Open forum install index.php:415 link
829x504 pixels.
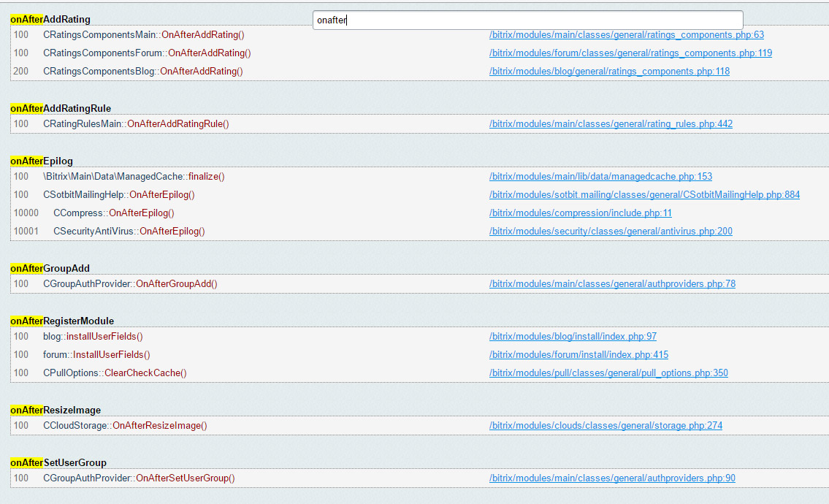click(578, 355)
